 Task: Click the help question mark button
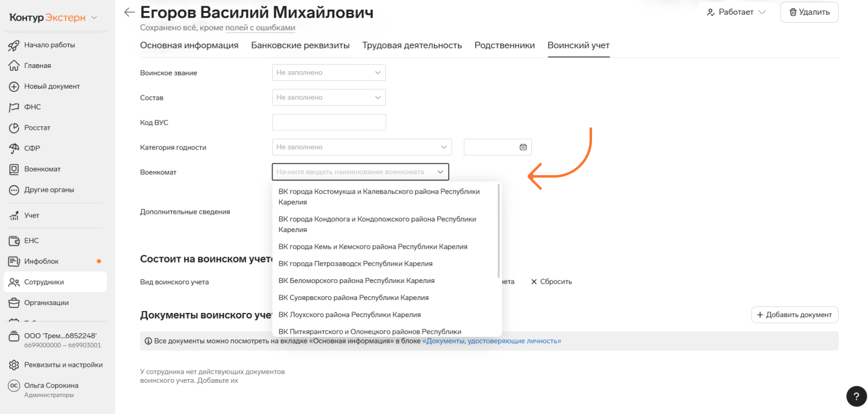[x=856, y=396]
